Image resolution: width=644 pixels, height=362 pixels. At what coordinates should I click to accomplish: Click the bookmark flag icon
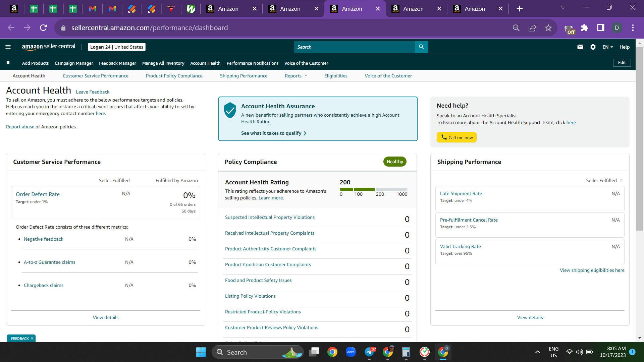pos(8,63)
